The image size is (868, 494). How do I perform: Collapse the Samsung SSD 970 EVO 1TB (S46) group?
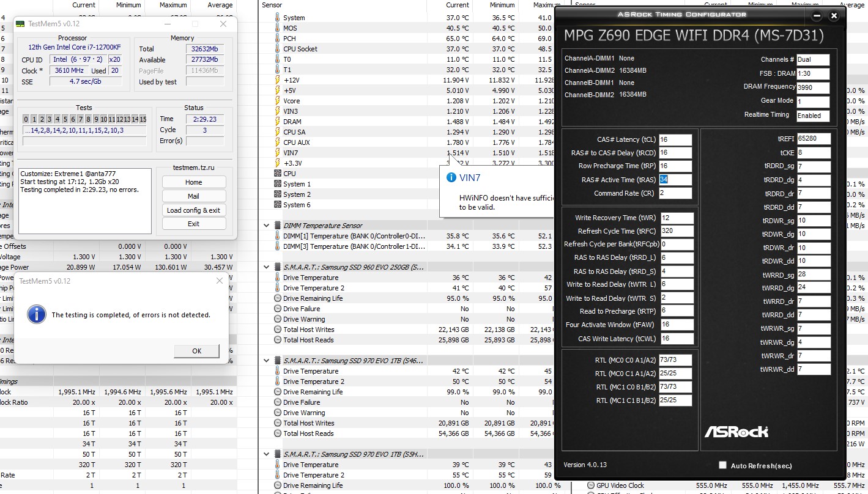(x=266, y=361)
